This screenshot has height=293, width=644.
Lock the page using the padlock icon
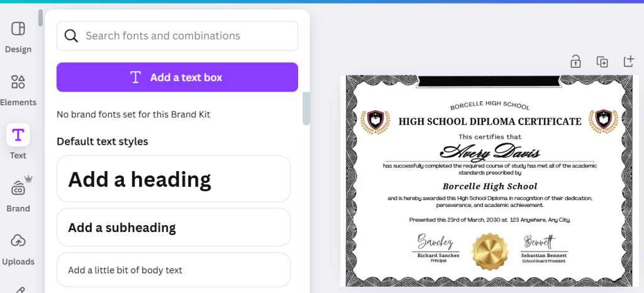point(575,61)
